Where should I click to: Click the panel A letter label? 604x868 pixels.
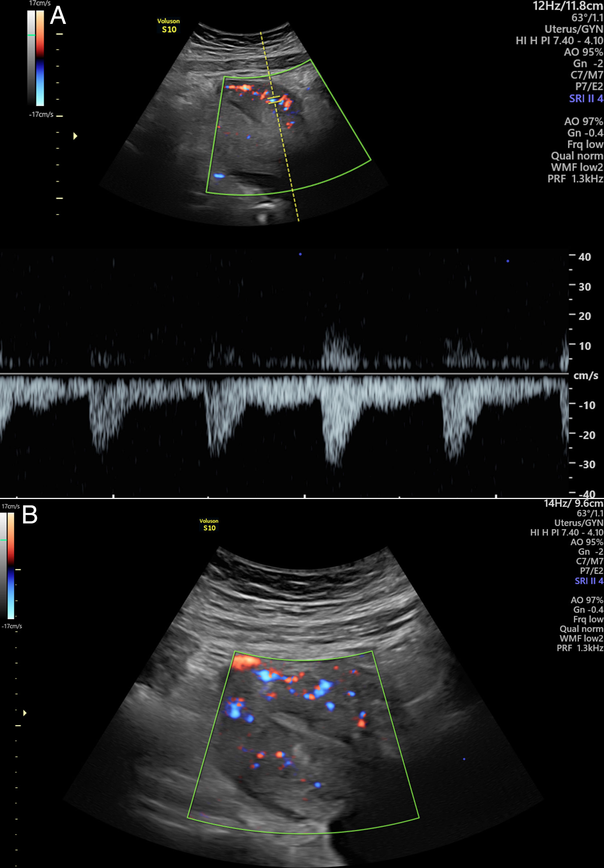(x=58, y=16)
